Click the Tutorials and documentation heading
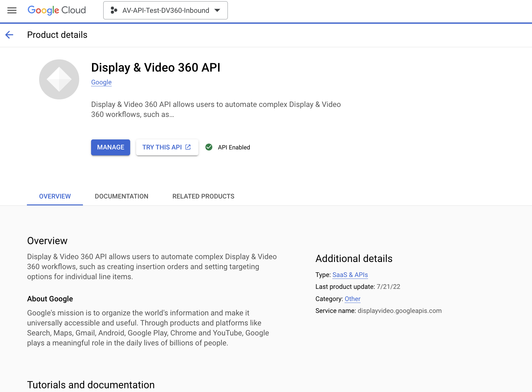Image resolution: width=532 pixels, height=392 pixels. tap(91, 385)
